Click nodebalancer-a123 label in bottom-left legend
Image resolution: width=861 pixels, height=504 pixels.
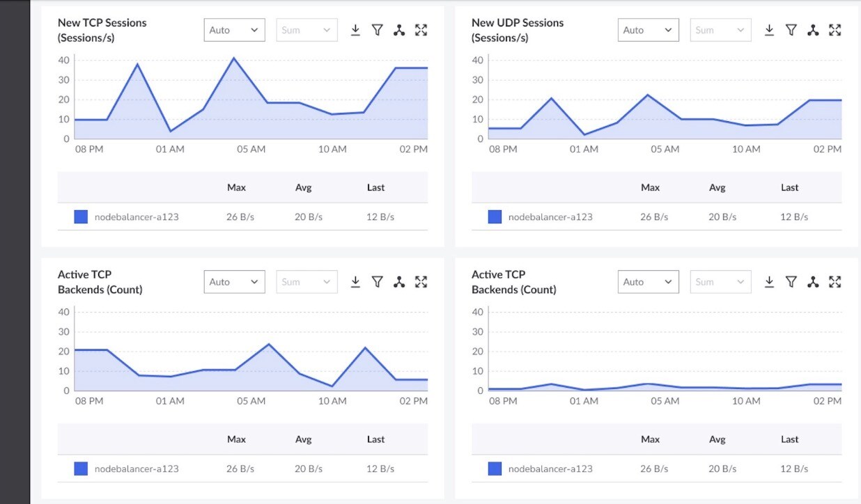[137, 469]
